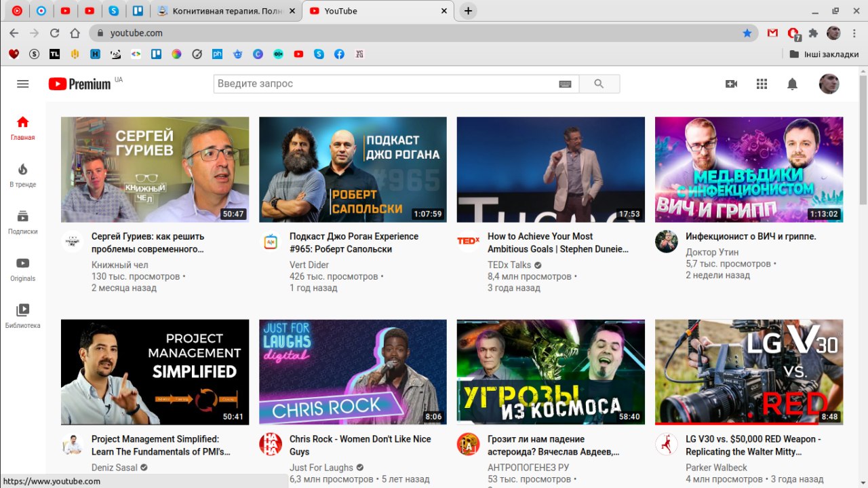The image size is (868, 488).
Task: Open the 'ph' bookmark
Action: (x=217, y=54)
